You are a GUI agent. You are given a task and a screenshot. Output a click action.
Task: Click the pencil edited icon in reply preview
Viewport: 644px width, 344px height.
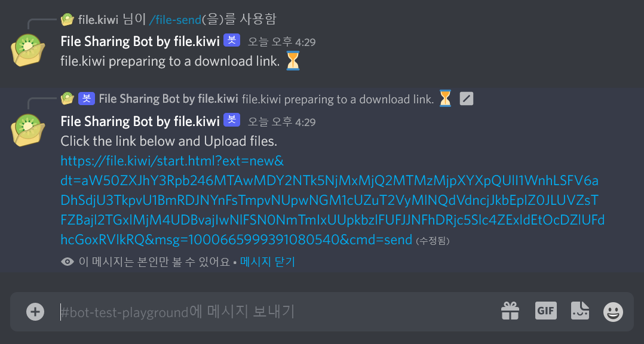466,99
